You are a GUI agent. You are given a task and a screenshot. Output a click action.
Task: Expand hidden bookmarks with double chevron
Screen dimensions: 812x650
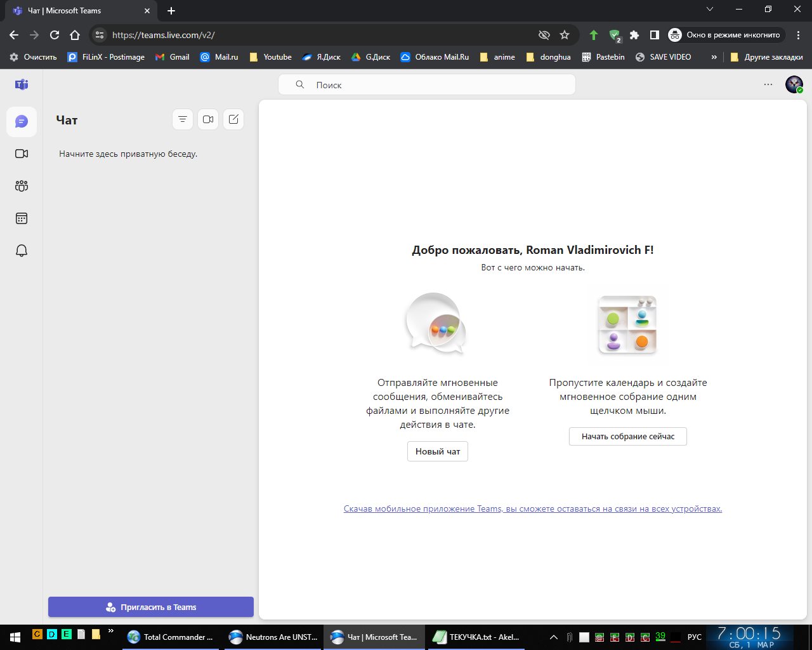[x=714, y=57]
